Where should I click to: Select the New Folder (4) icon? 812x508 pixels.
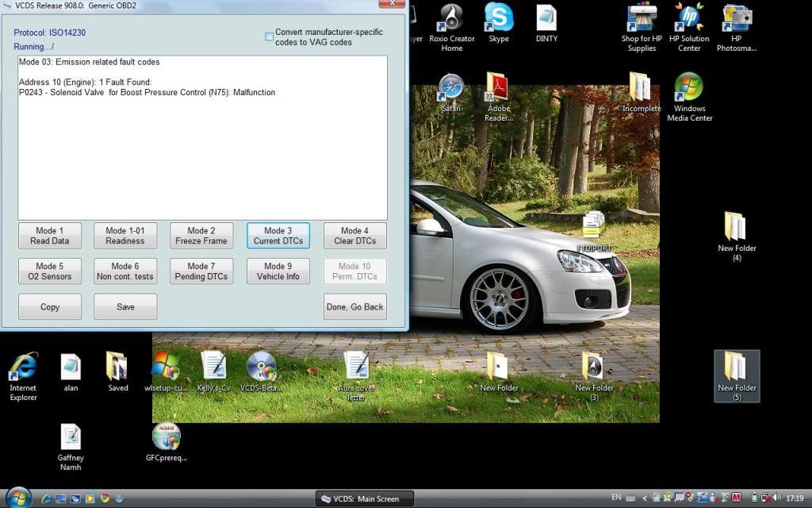737,237
